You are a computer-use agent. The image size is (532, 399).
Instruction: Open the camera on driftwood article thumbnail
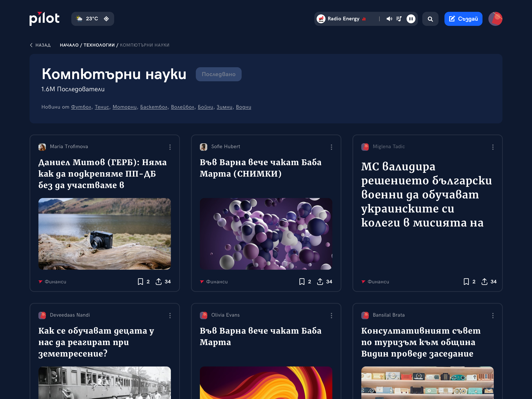105,234
